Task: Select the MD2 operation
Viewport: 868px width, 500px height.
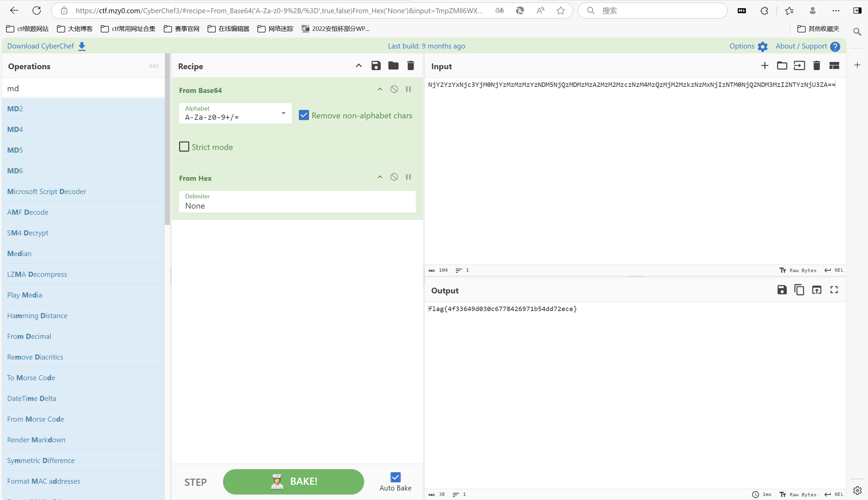Action: (83, 109)
